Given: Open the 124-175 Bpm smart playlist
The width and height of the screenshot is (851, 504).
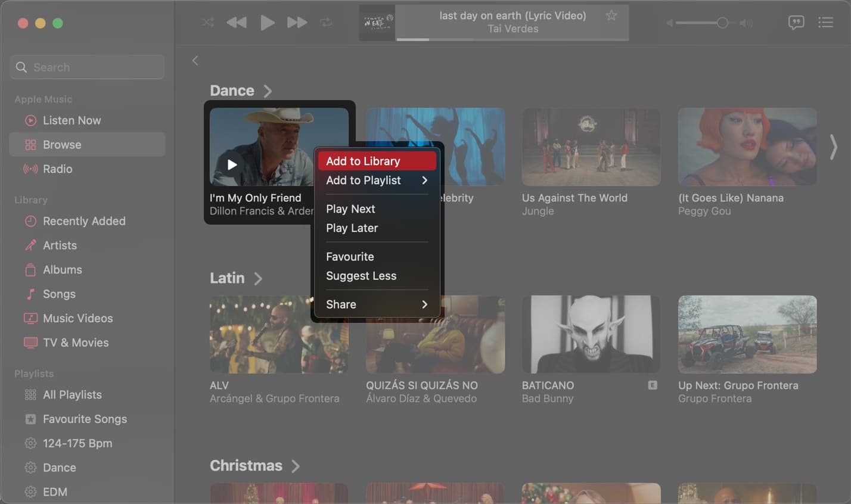Looking at the screenshot, I should pos(87,444).
